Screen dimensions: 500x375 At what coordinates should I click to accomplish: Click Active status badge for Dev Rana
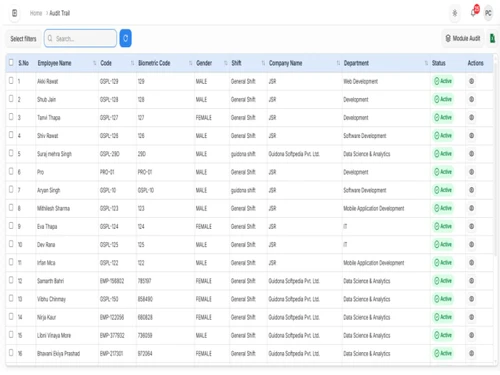[443, 244]
